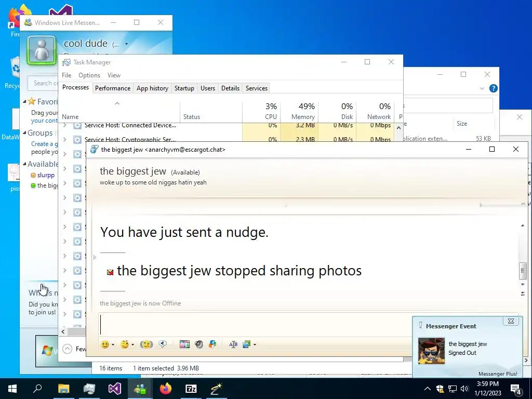
Task: Open Task Manager View menu
Action: pyautogui.click(x=114, y=75)
